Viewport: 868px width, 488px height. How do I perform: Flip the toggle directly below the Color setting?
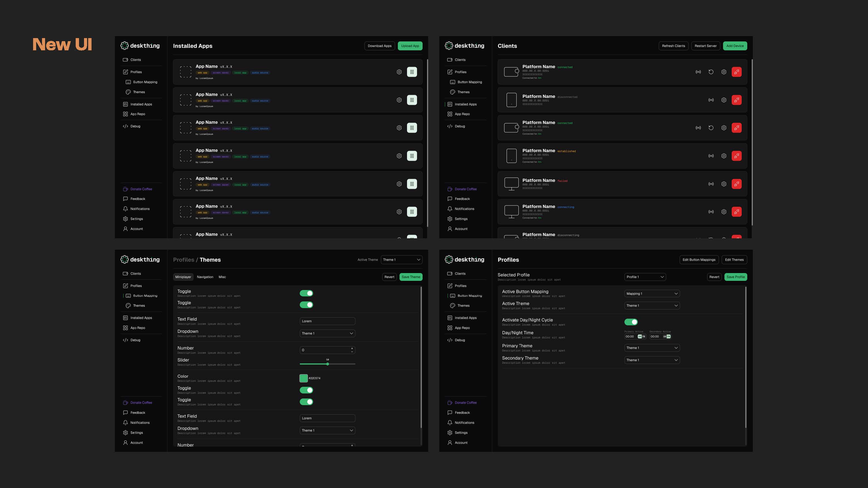pyautogui.click(x=306, y=390)
